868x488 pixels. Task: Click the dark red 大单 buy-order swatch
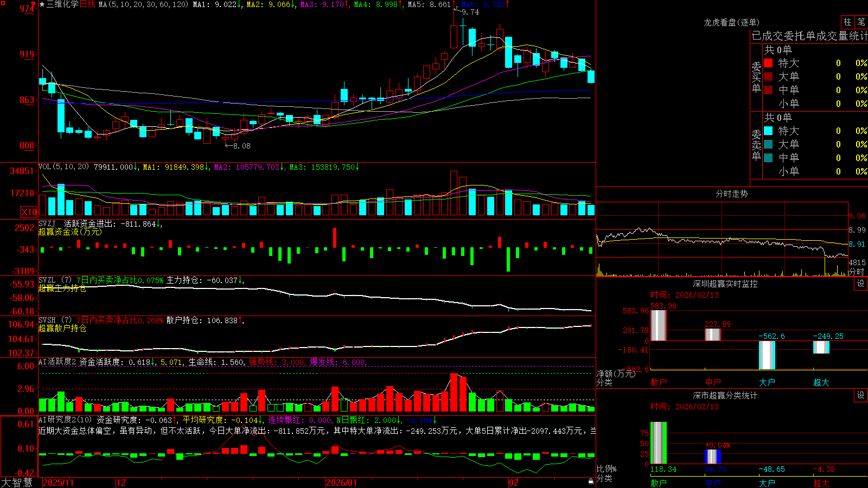click(x=768, y=76)
